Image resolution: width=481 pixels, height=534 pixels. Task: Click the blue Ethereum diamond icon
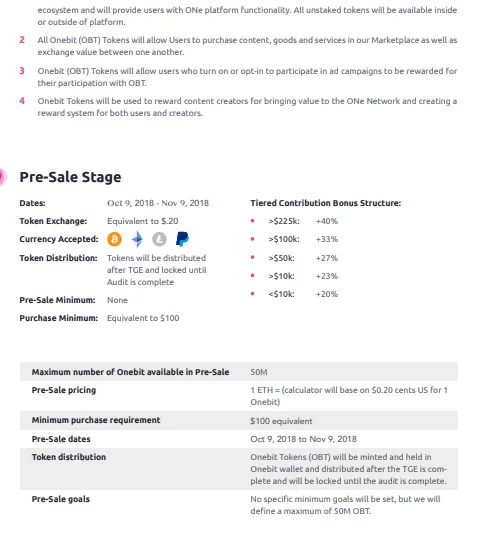click(137, 239)
